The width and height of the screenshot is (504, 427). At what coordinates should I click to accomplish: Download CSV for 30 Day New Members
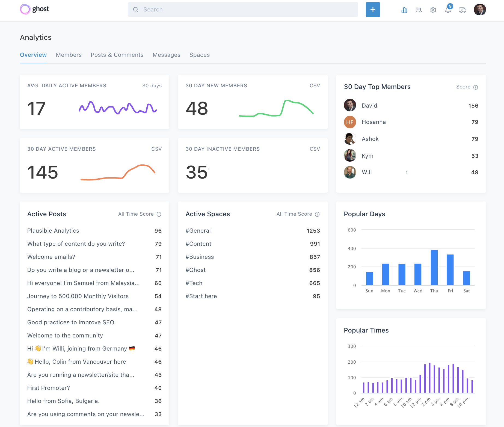(315, 85)
